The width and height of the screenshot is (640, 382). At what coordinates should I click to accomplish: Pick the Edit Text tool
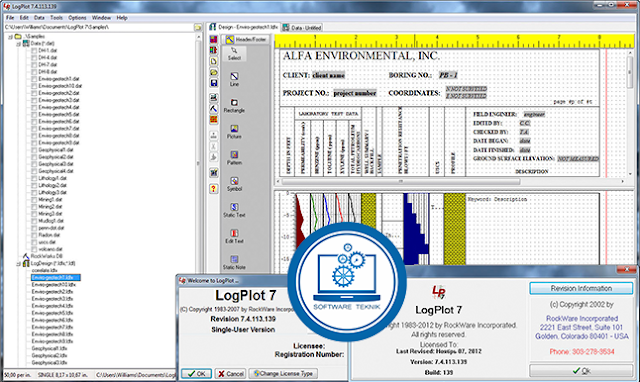tap(234, 236)
